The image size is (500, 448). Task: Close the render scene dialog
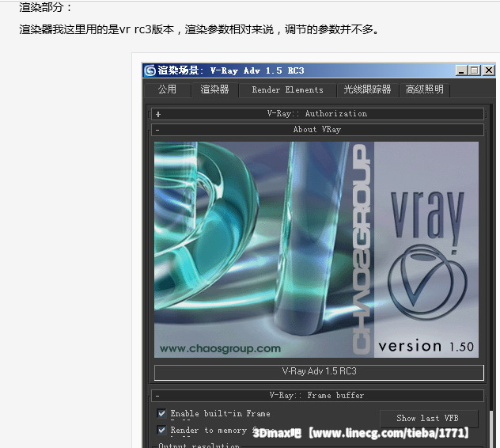click(488, 70)
